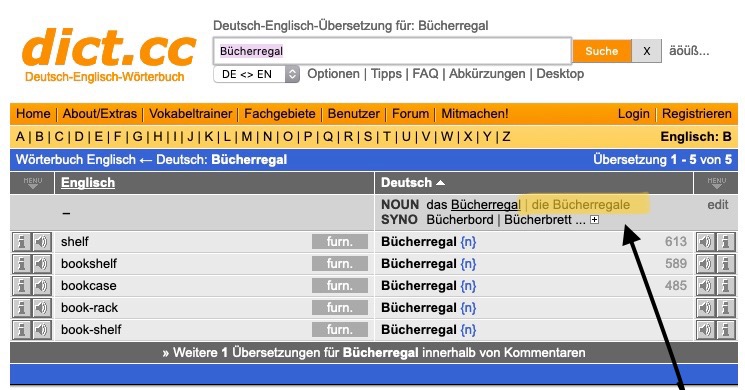The image size is (745, 390).
Task: Play German audio in bookshelf row
Action: [706, 264]
